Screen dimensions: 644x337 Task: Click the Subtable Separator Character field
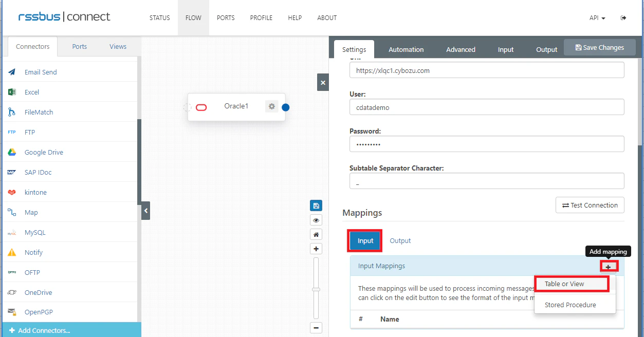[487, 181]
